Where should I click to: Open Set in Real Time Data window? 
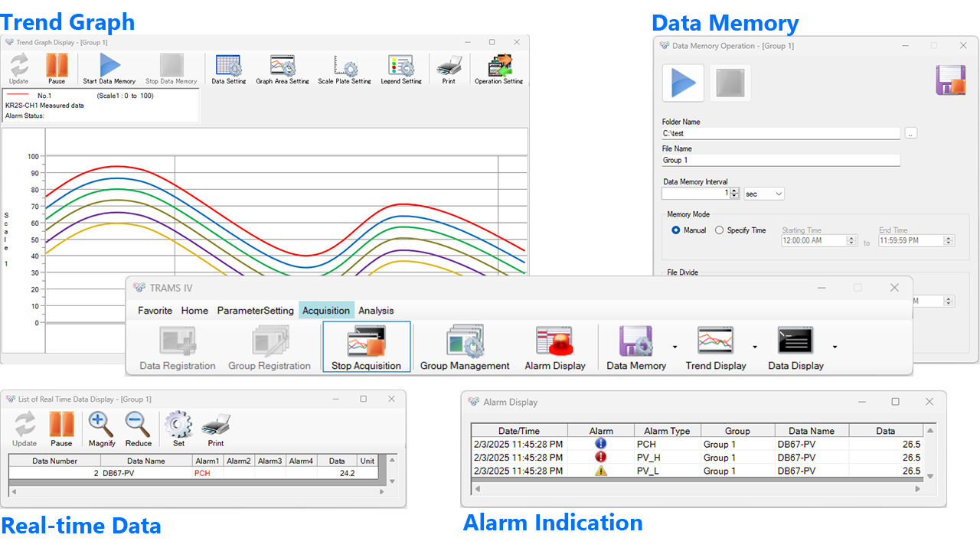coord(178,429)
